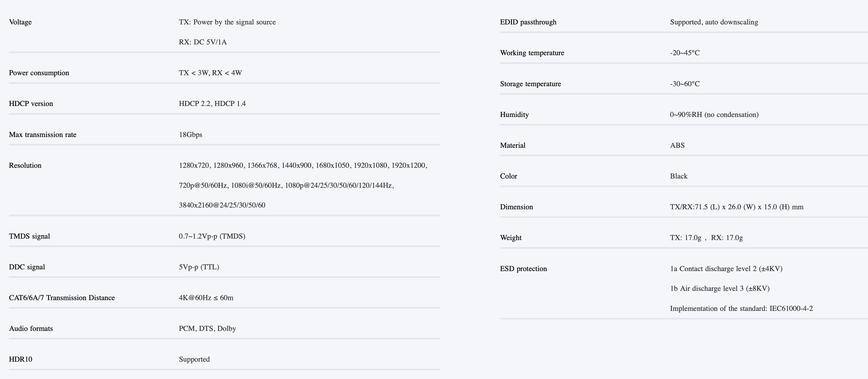Click the '5Vp-p (TTL)' DDC value
The width and height of the screenshot is (868, 379).
click(x=199, y=267)
